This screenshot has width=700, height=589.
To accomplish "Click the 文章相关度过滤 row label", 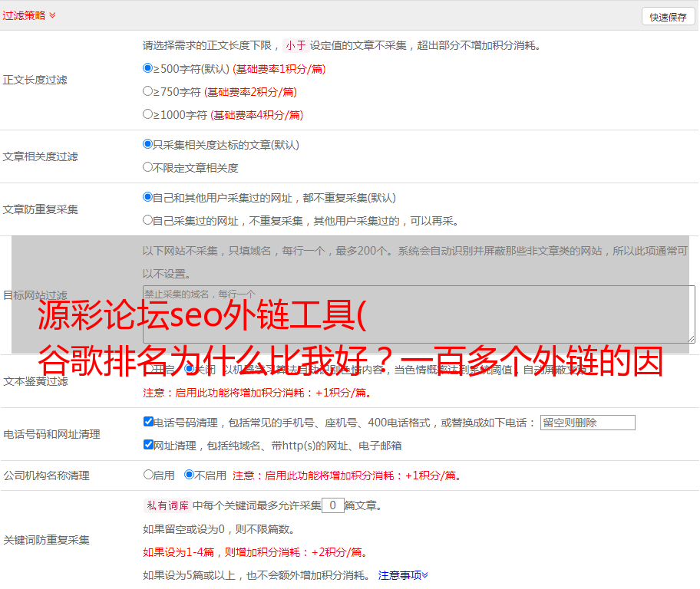I will (x=41, y=156).
